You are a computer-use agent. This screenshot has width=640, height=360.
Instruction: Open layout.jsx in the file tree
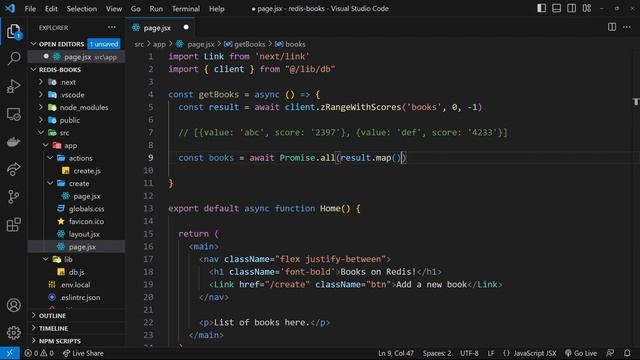coord(76,234)
